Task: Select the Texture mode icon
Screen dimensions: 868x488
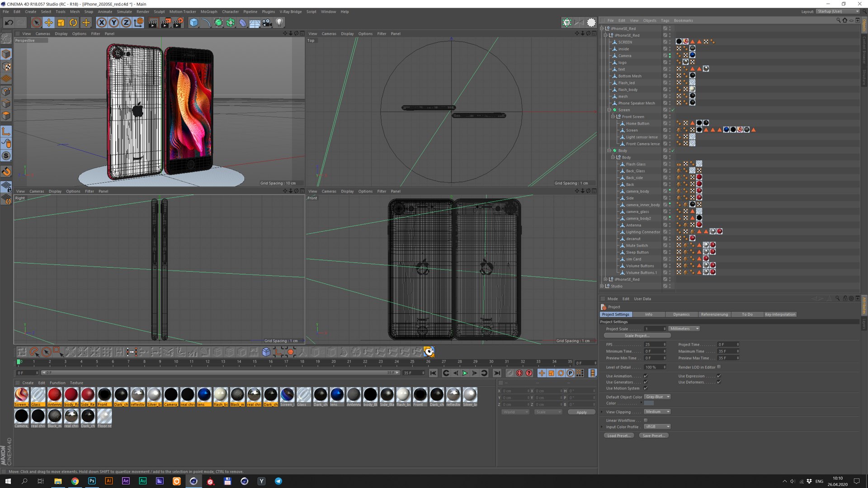Action: click(x=6, y=66)
